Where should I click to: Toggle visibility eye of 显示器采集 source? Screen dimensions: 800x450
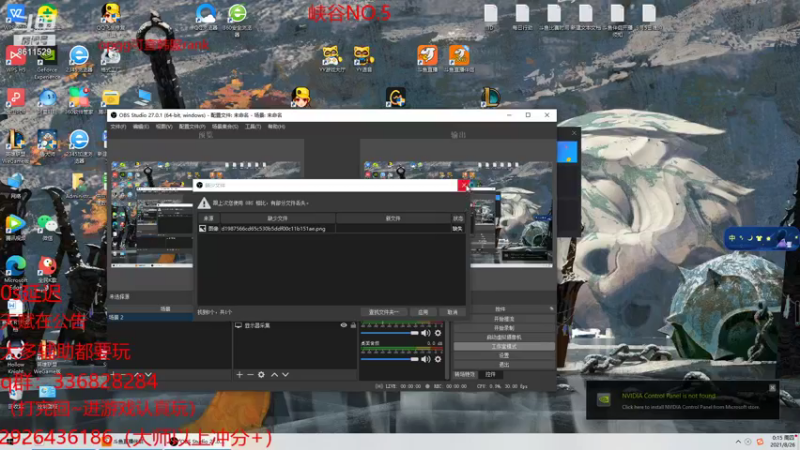click(x=343, y=325)
